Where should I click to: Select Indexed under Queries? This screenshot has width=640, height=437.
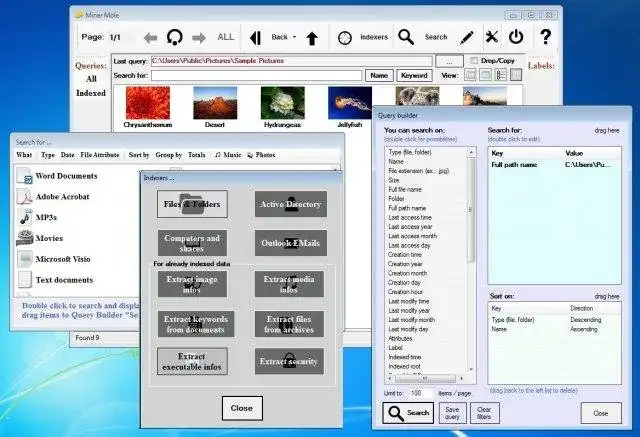(x=91, y=93)
